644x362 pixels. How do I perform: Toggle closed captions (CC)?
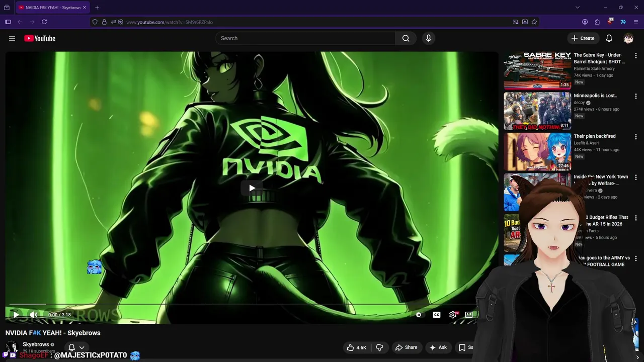click(437, 315)
